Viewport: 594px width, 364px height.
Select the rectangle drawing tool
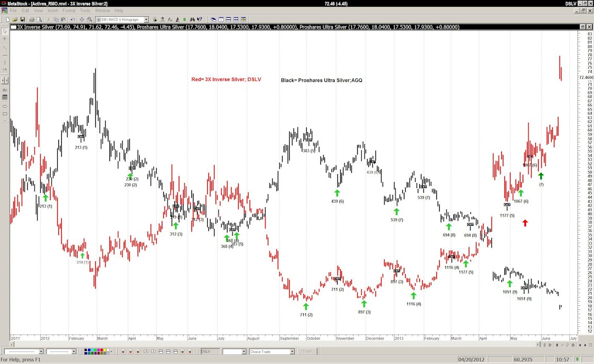coord(5,113)
